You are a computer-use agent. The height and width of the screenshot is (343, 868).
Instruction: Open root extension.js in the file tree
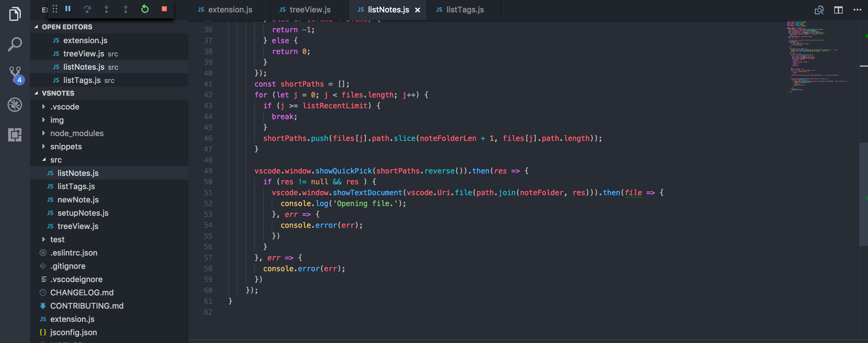click(109, 319)
